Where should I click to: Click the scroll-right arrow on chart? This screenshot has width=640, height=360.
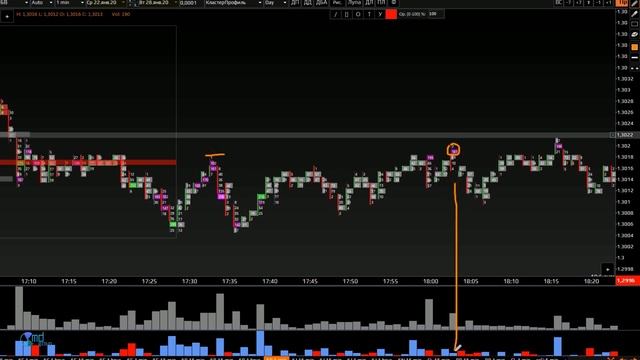pos(608,269)
